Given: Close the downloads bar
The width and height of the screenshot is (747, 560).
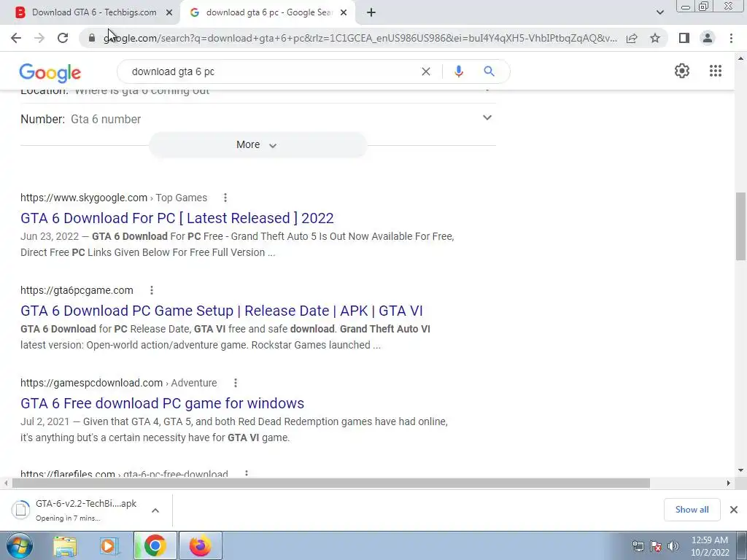Looking at the screenshot, I should [x=734, y=510].
